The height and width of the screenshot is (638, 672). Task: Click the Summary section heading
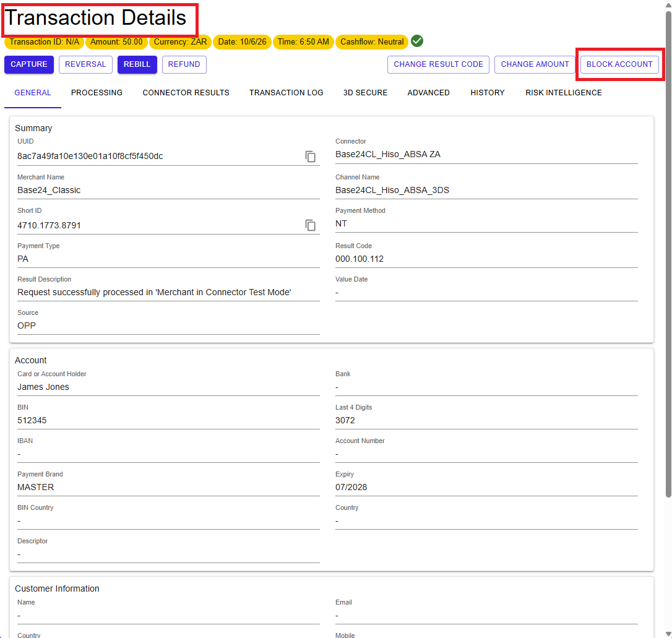click(x=33, y=128)
